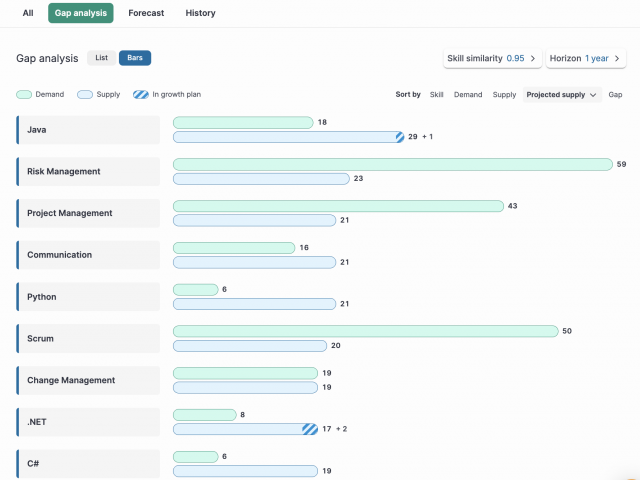Click the blue Supply legend swatch
Image resolution: width=640 pixels, height=480 pixels.
tap(85, 95)
